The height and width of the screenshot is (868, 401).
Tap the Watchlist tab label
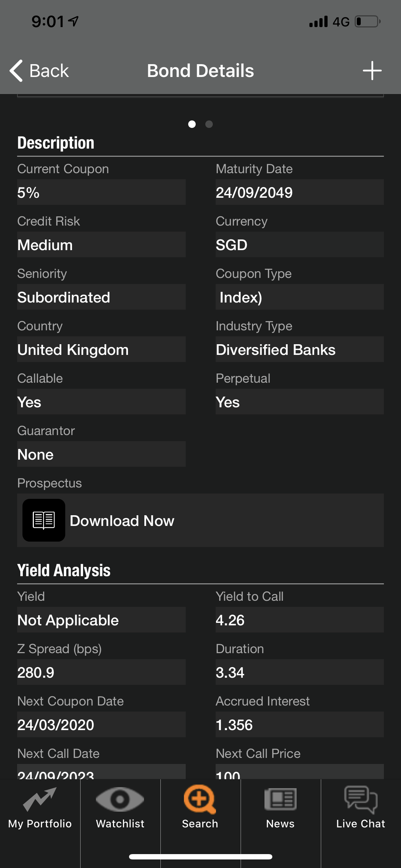click(x=120, y=824)
